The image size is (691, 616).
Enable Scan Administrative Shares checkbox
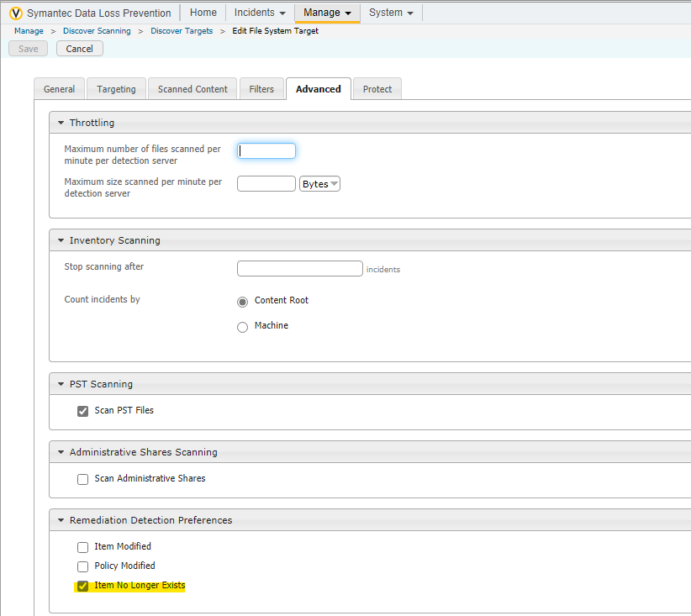coord(82,479)
